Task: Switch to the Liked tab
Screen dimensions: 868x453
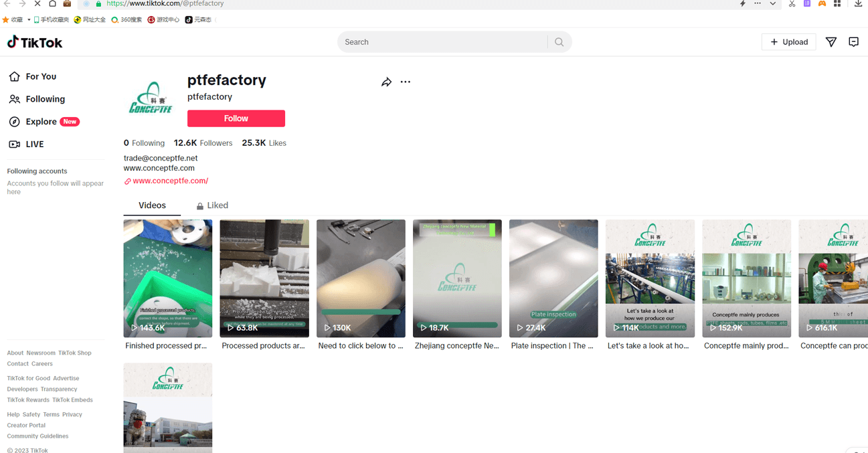Action: click(x=212, y=205)
